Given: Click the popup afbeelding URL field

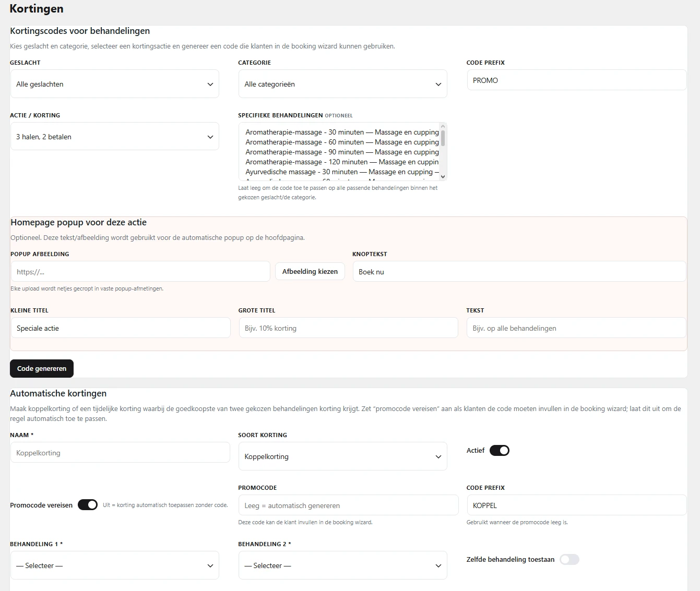Looking at the screenshot, I should (x=140, y=272).
